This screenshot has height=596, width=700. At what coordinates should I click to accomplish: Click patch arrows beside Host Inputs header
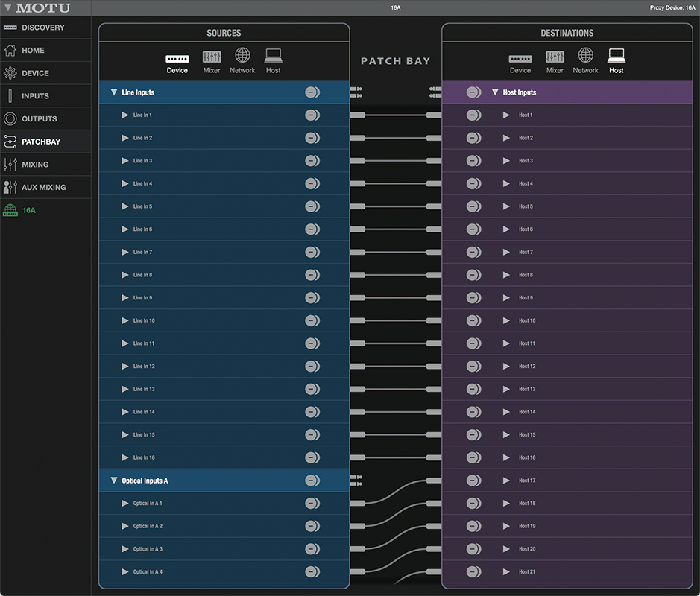pyautogui.click(x=435, y=92)
